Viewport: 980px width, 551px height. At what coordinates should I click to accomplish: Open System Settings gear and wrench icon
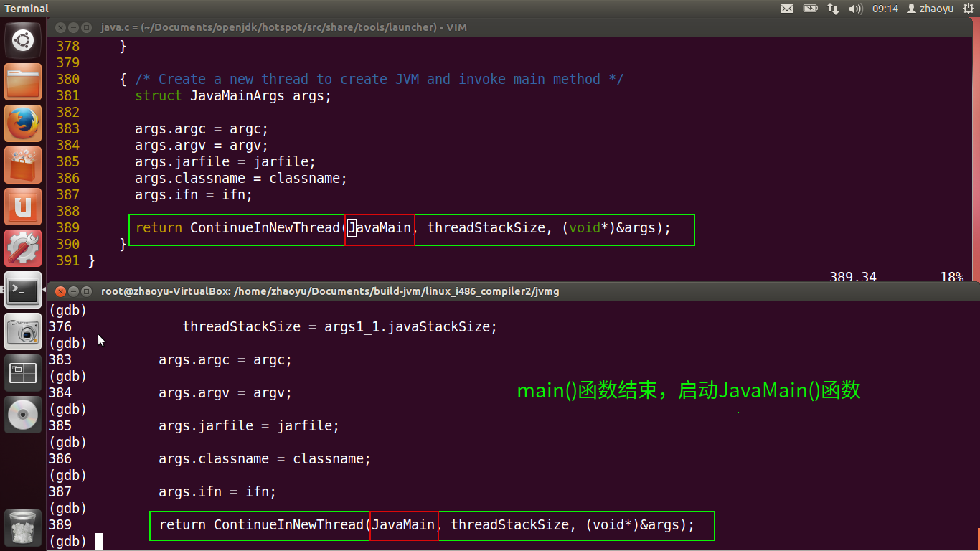(23, 248)
